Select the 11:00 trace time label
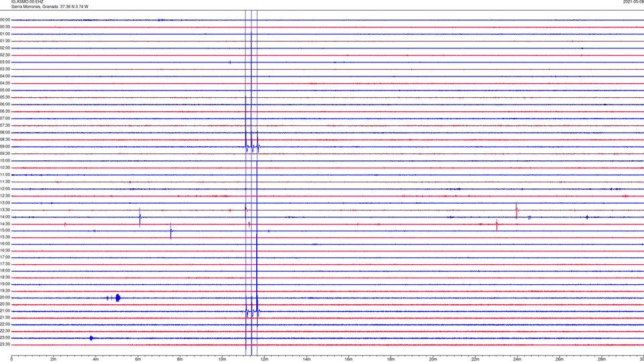644x362 pixels. point(5,175)
